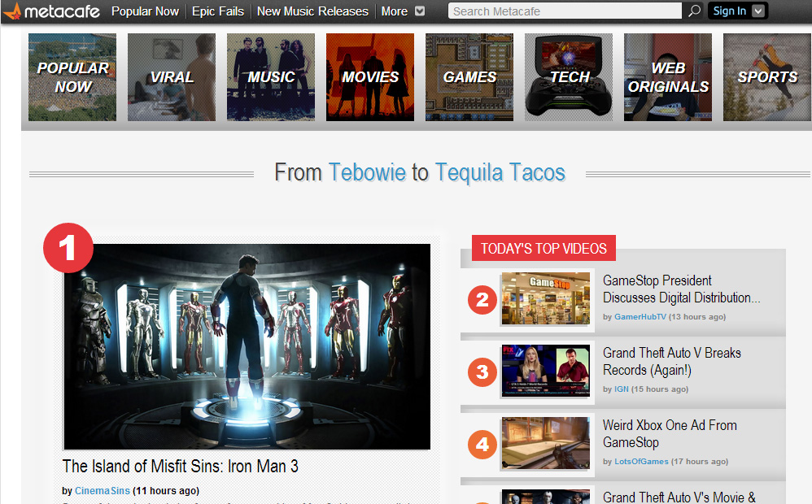Open the Web Originals category tile

[668, 77]
